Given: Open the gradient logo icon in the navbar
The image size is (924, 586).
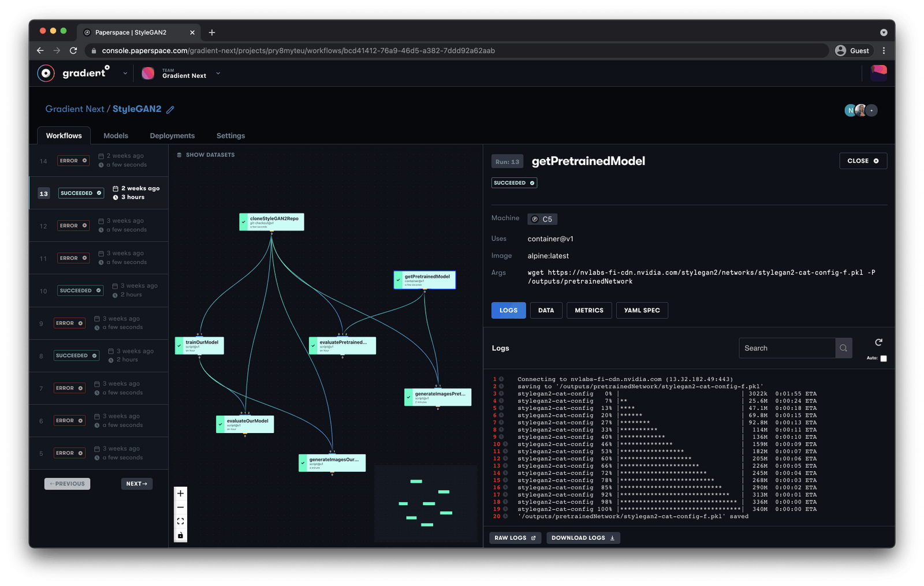Looking at the screenshot, I should (46, 73).
